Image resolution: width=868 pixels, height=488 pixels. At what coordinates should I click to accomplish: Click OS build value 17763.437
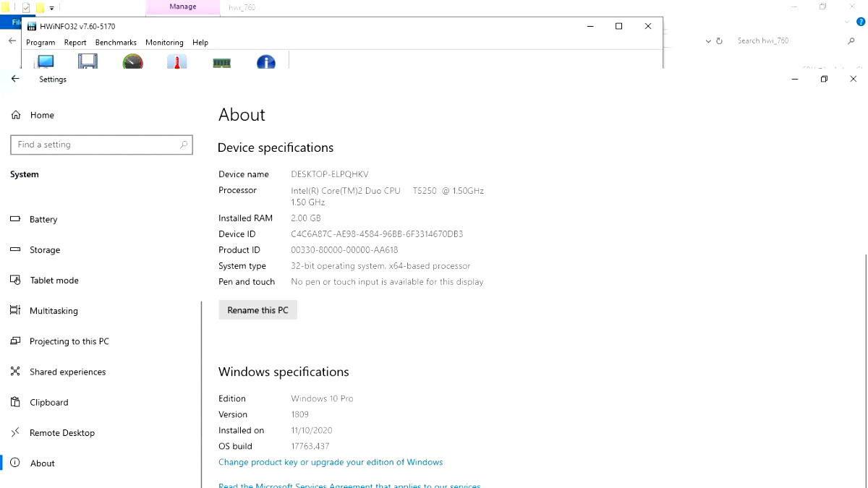tap(310, 446)
